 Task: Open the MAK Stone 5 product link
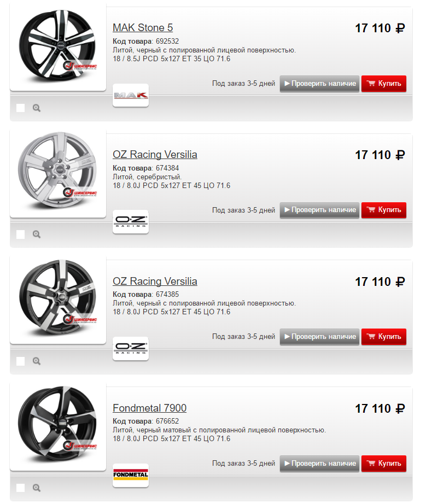click(143, 28)
